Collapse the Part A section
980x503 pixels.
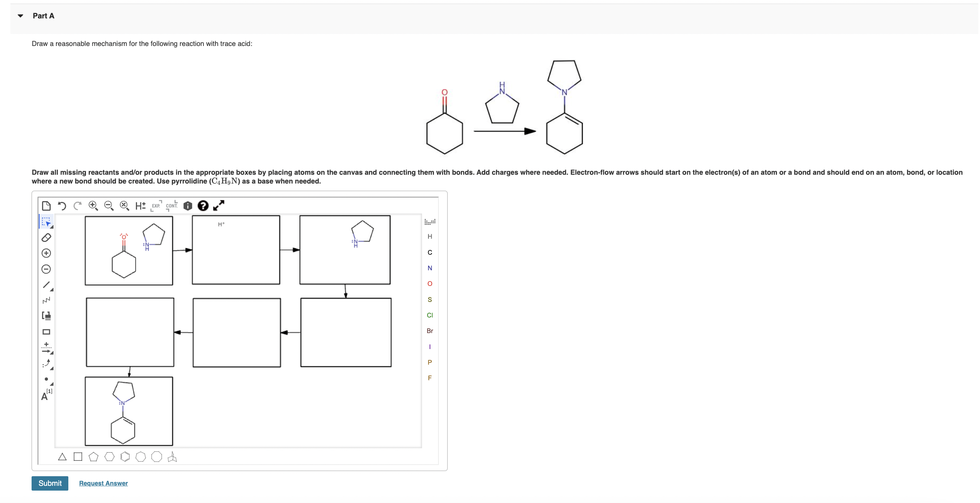20,16
